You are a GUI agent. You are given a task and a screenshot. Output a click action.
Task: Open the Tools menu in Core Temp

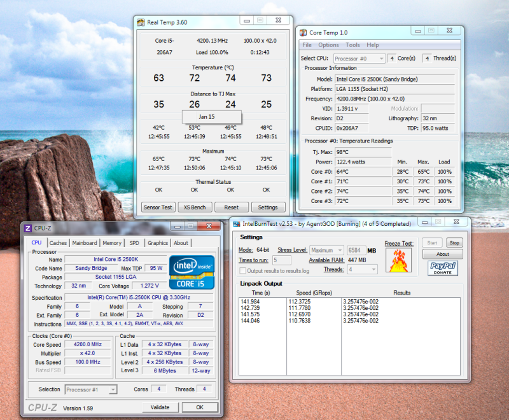(x=352, y=45)
